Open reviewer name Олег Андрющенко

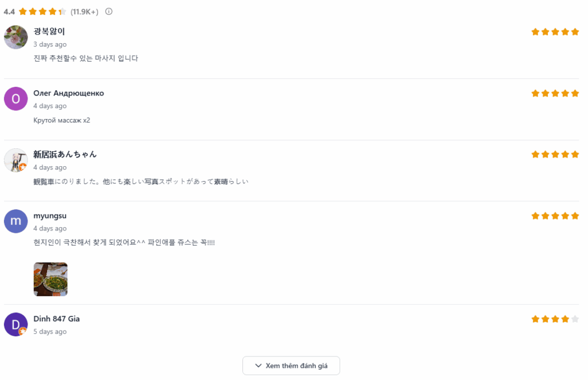[68, 93]
